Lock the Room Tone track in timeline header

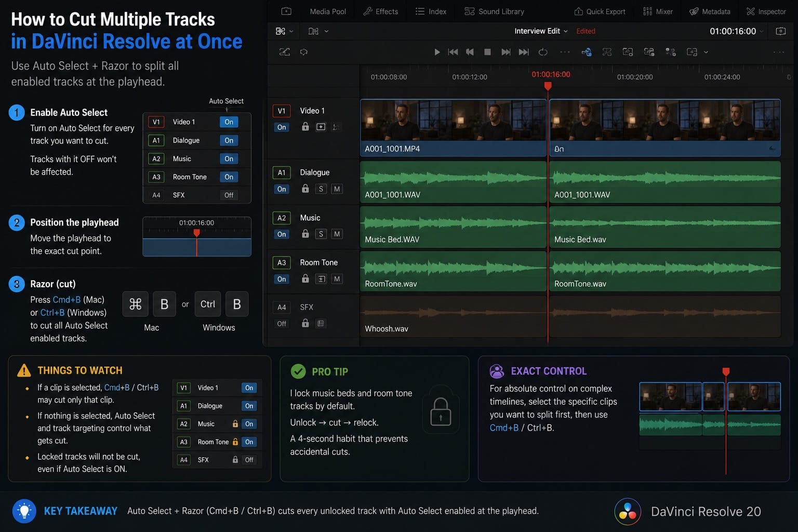click(305, 278)
